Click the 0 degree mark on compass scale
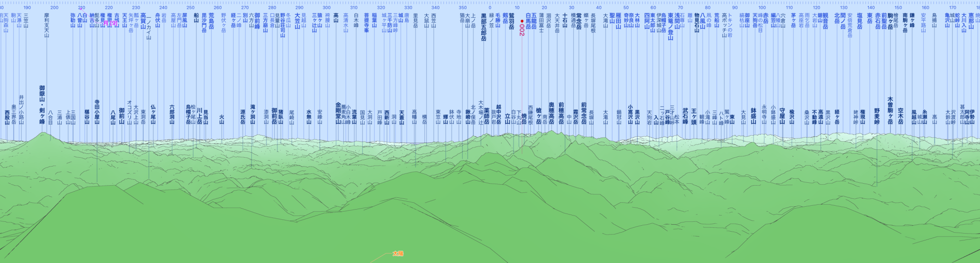The height and width of the screenshot is (263, 980). (490, 8)
